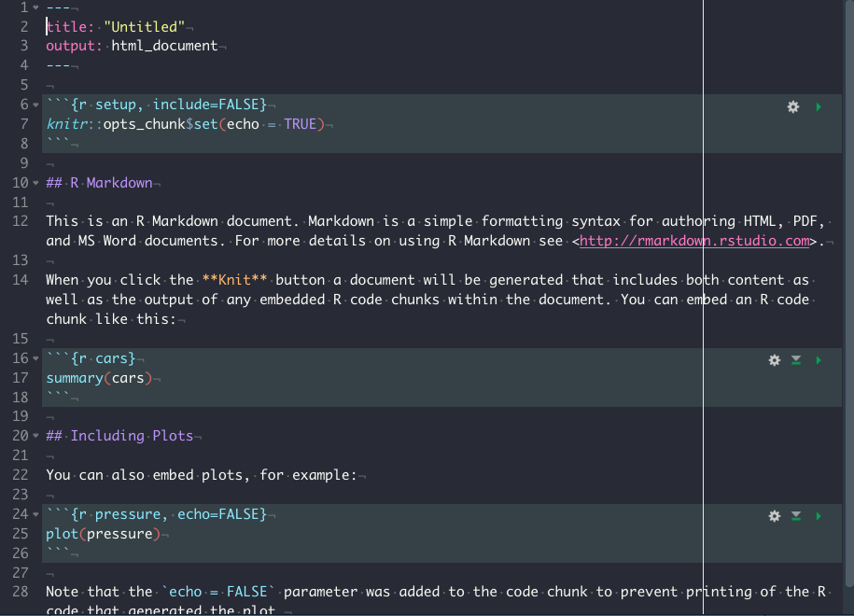Run all chunks above the cars chunk
Viewport: 854px width, 616px height.
click(796, 360)
